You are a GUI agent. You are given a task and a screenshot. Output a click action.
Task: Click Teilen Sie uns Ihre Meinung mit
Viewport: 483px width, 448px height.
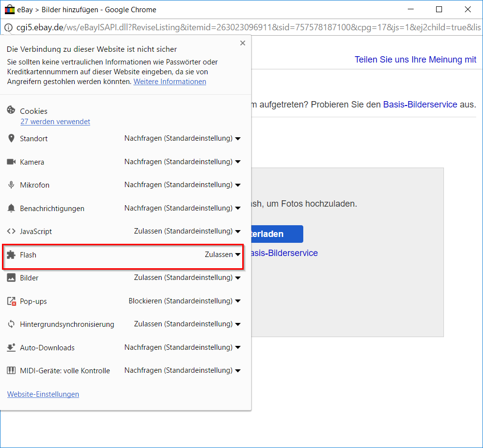[x=415, y=60]
